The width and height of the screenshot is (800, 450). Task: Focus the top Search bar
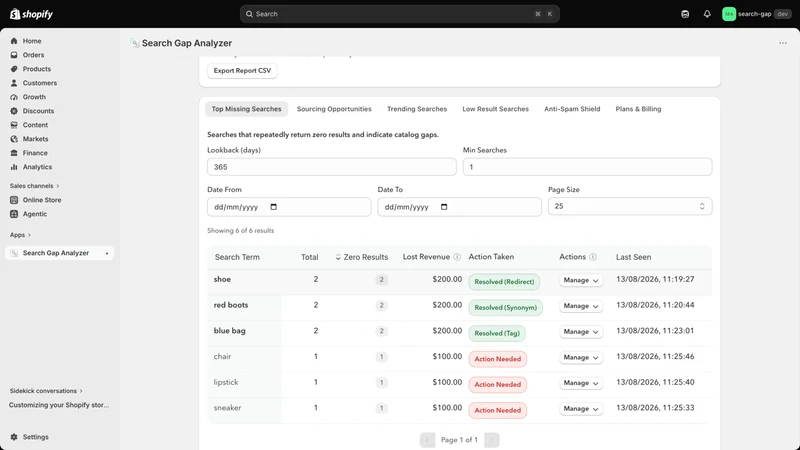tap(399, 14)
